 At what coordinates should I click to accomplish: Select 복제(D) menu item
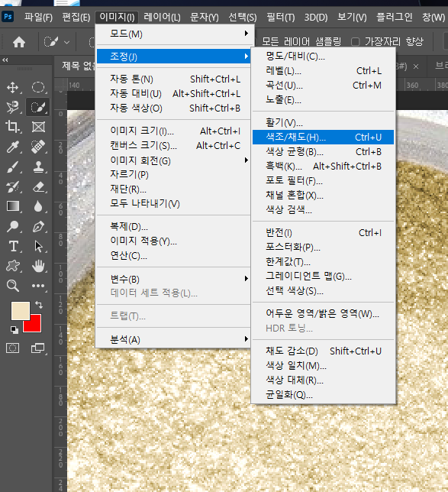[x=174, y=227]
